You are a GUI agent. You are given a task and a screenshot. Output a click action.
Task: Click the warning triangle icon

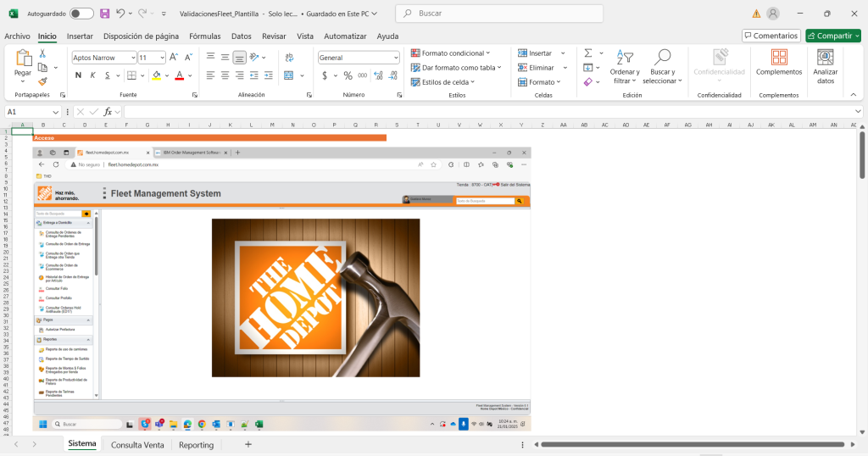click(756, 14)
